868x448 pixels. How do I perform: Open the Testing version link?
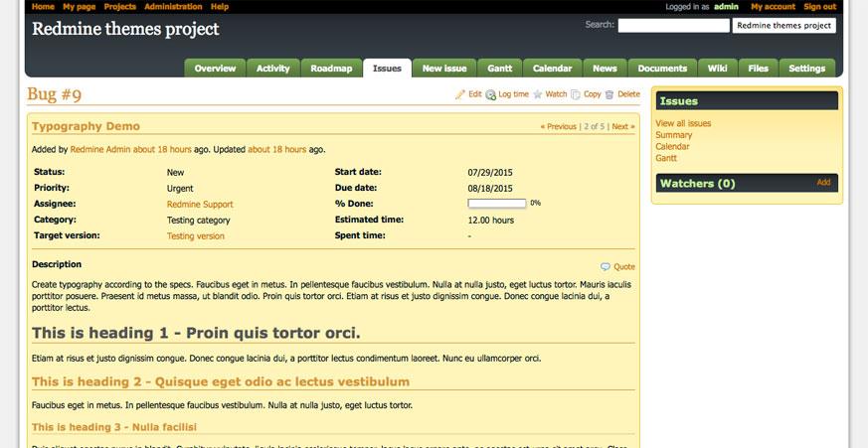pos(196,236)
